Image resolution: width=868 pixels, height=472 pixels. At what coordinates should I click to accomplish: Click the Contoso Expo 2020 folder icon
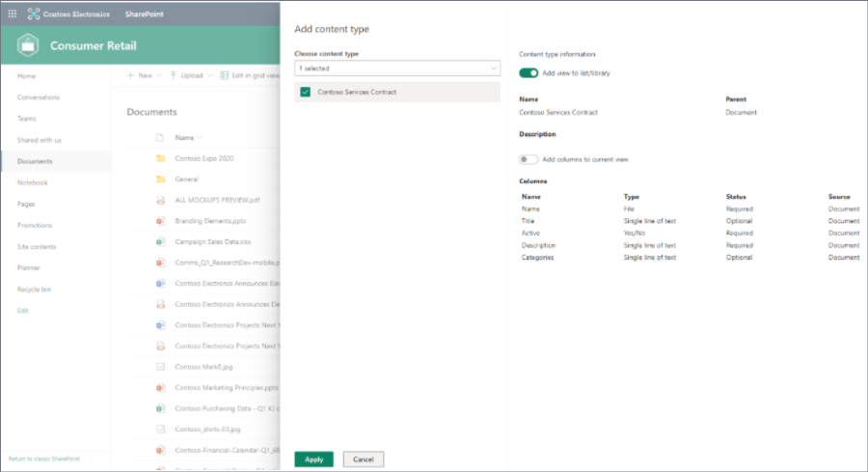(x=161, y=158)
